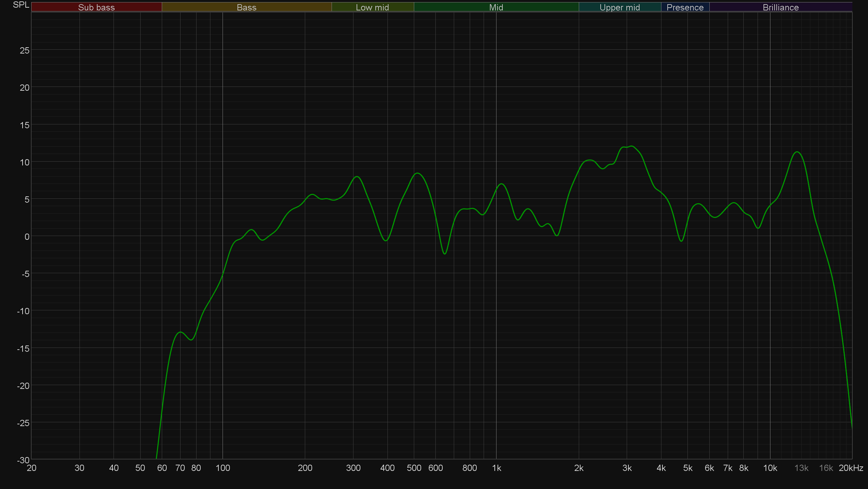Click the curve dip between 600 and 800

(445, 254)
